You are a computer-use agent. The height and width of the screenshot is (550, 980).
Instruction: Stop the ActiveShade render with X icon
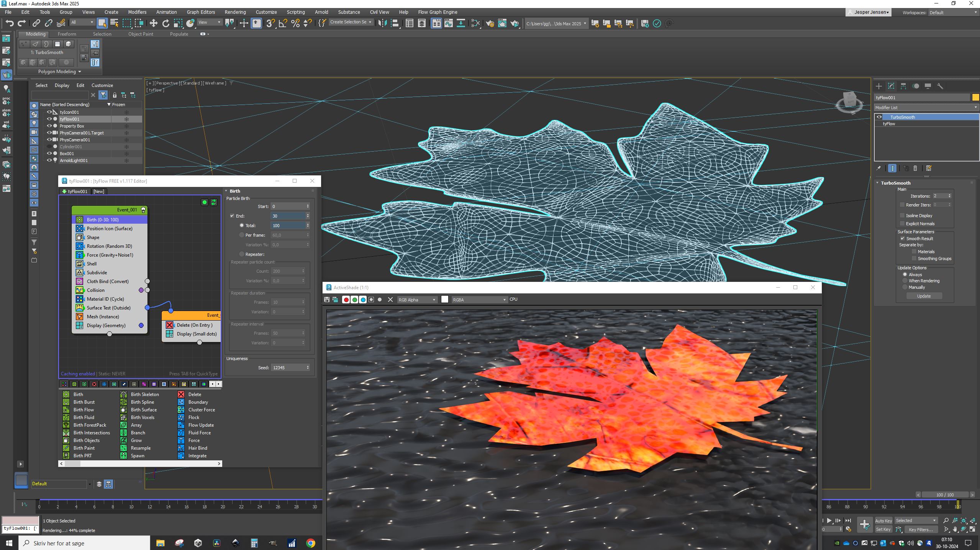pyautogui.click(x=390, y=300)
